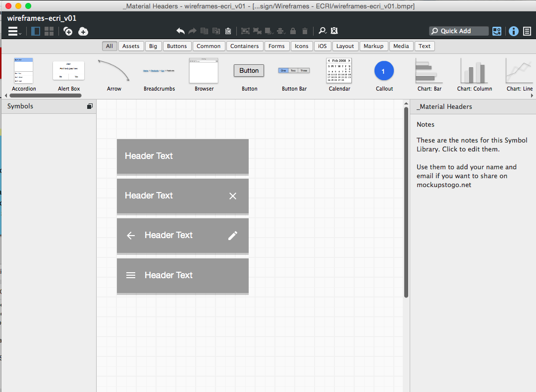Switch to the mockup grid view
Image resolution: width=536 pixels, height=392 pixels.
coord(49,31)
